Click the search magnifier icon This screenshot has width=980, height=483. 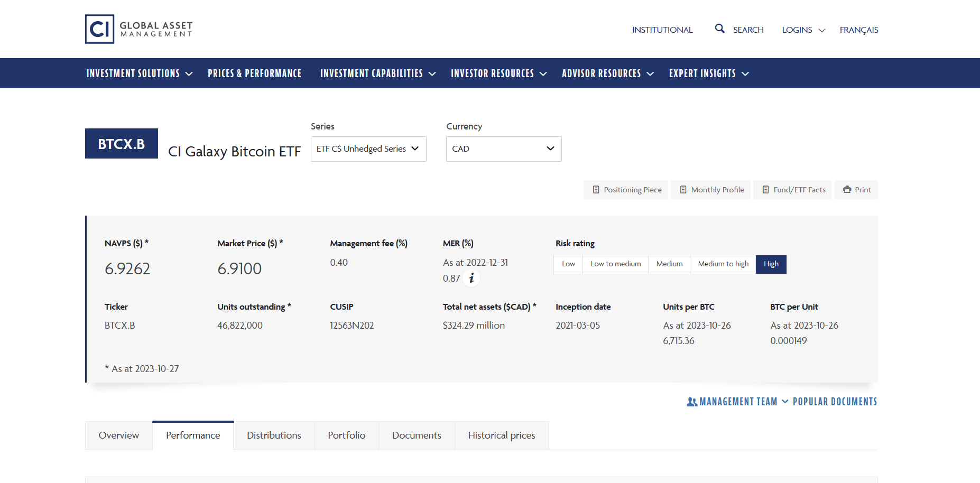[x=719, y=29]
